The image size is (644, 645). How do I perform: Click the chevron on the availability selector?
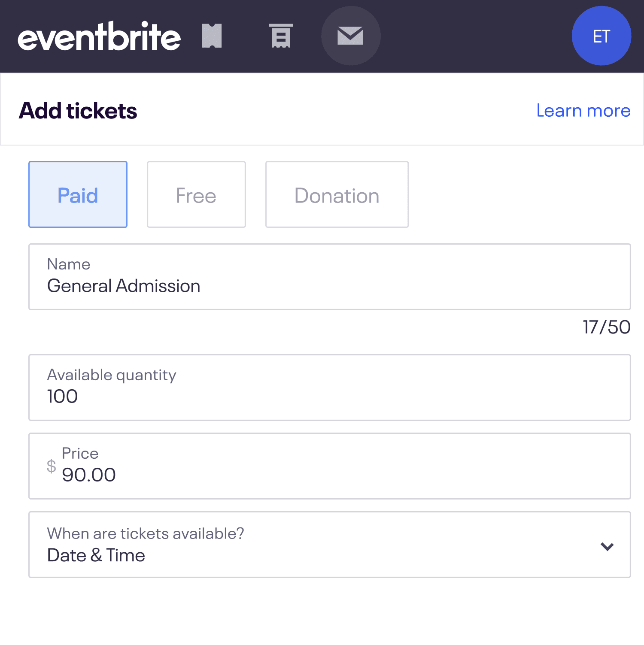point(607,547)
